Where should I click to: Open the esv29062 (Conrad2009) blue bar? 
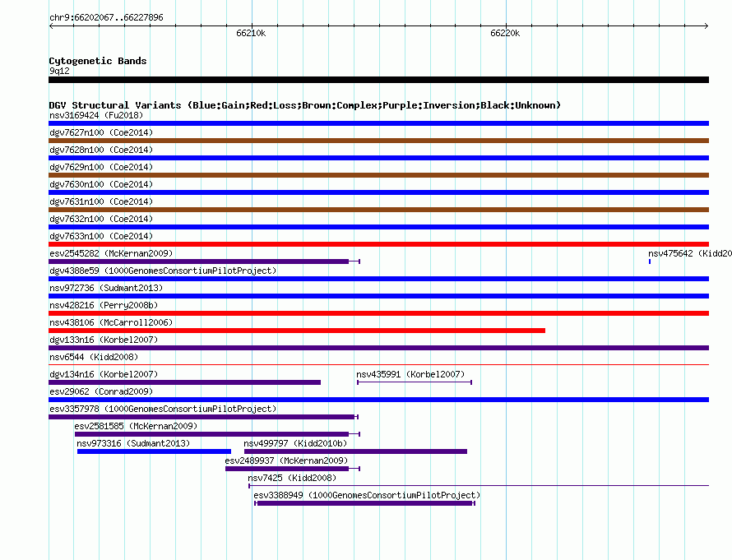coord(378,400)
